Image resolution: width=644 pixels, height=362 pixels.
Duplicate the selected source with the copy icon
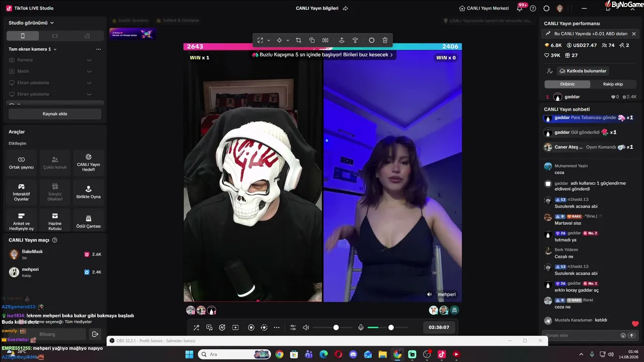[x=312, y=40]
